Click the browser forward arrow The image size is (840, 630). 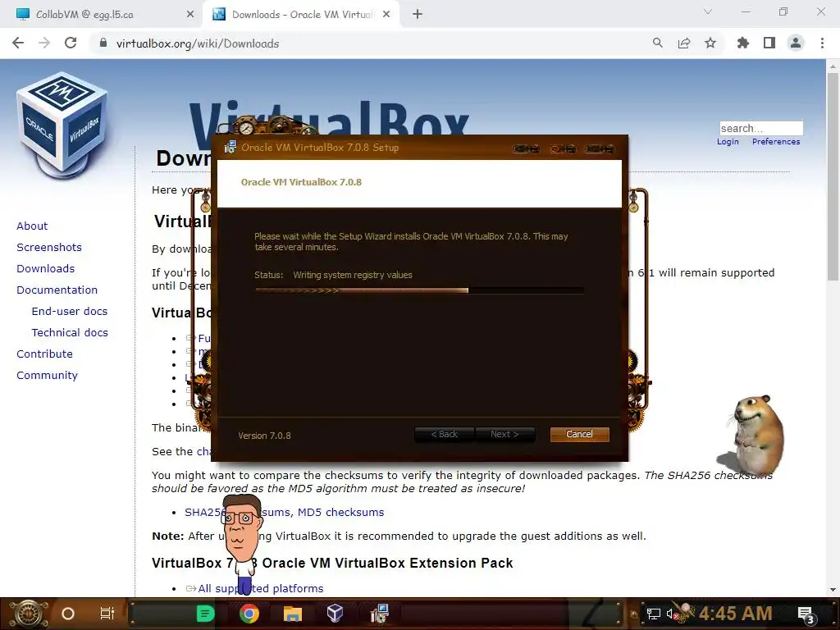[44, 43]
